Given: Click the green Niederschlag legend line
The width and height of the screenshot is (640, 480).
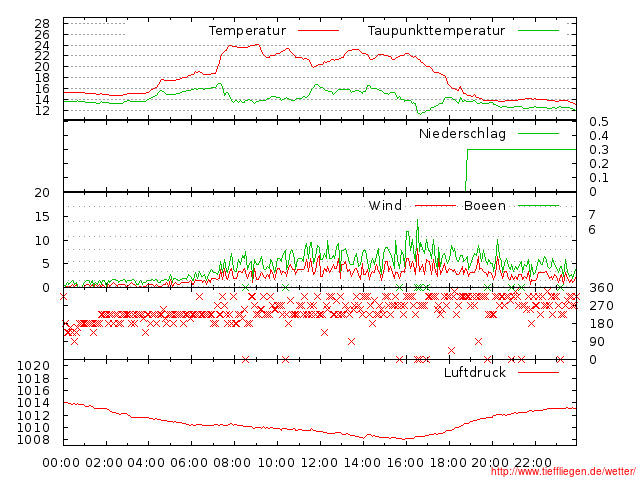Looking at the screenshot, I should click(538, 133).
